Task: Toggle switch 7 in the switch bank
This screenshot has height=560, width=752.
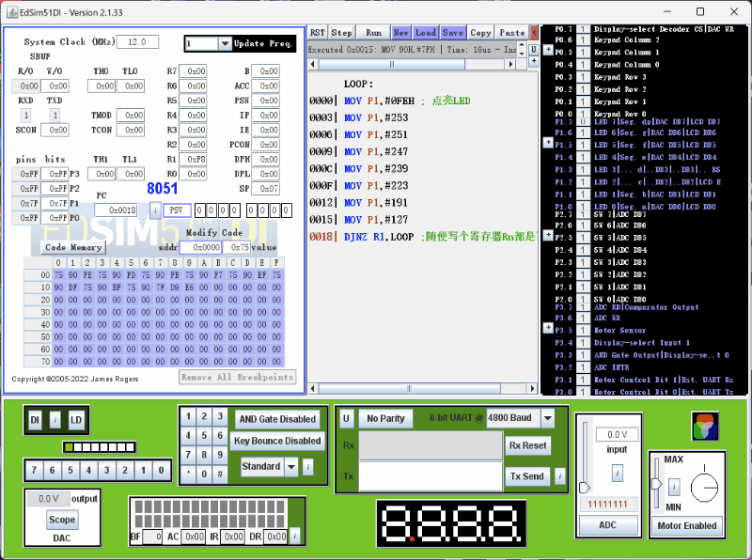Action: point(34,471)
